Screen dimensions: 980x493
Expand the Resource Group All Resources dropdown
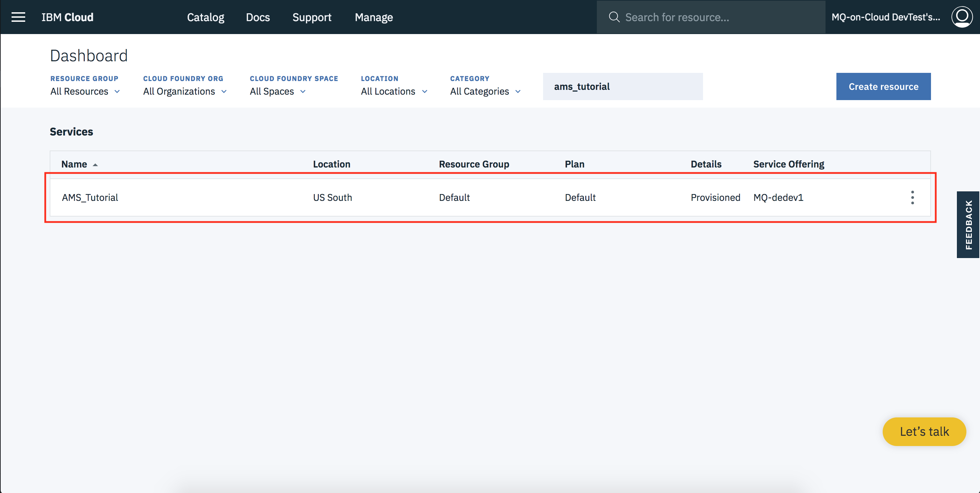click(x=85, y=91)
